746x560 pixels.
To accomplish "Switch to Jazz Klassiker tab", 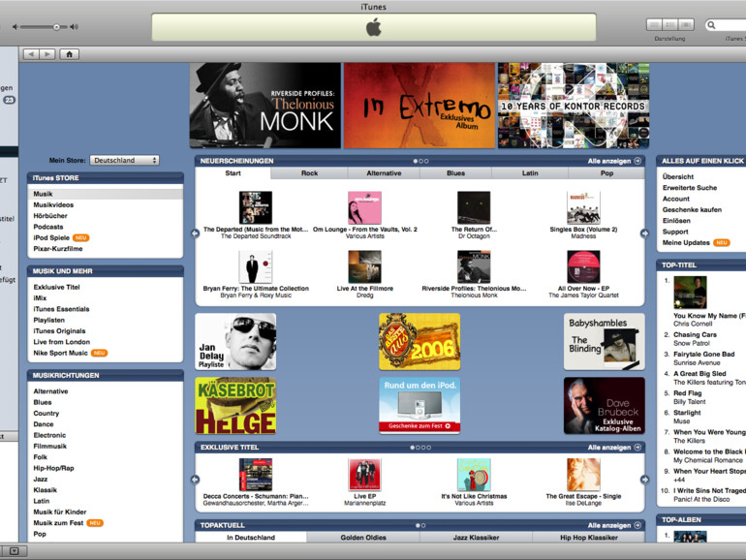I will (476, 537).
